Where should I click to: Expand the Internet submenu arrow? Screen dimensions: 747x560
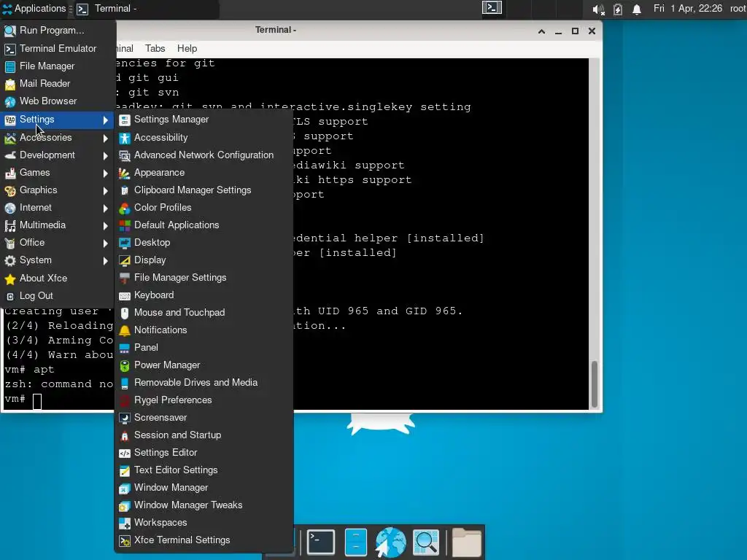(x=105, y=208)
